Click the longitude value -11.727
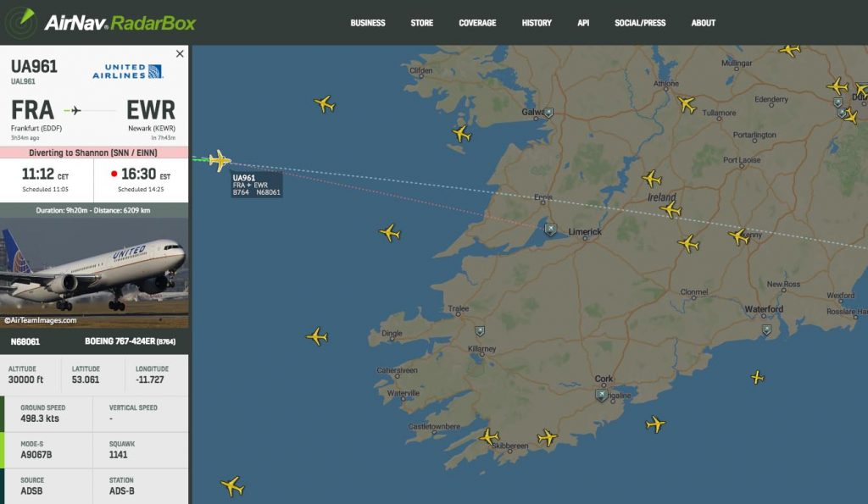Viewport: 868px width, 504px height. [150, 379]
